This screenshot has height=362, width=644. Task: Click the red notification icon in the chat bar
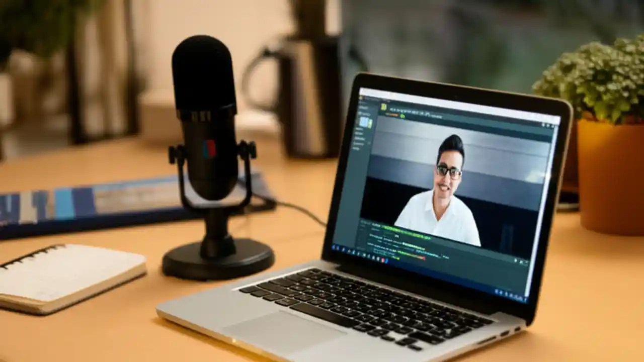pyautogui.click(x=384, y=259)
